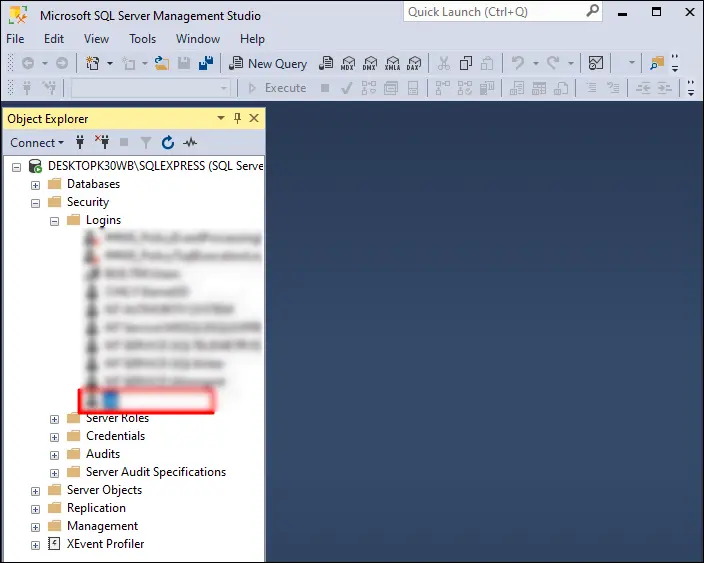This screenshot has height=563, width=704.
Task: Select the XEvent Profiler tree item
Action: [x=106, y=544]
